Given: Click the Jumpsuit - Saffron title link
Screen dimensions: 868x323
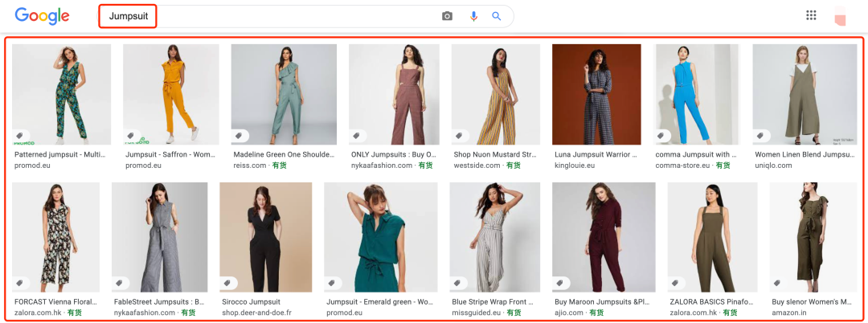Looking at the screenshot, I should 171,154.
